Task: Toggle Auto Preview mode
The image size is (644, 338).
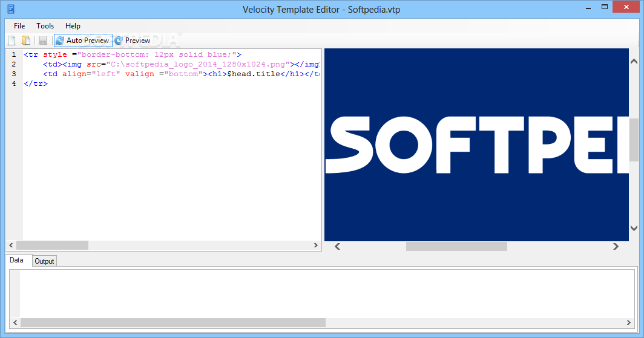Action: click(83, 40)
